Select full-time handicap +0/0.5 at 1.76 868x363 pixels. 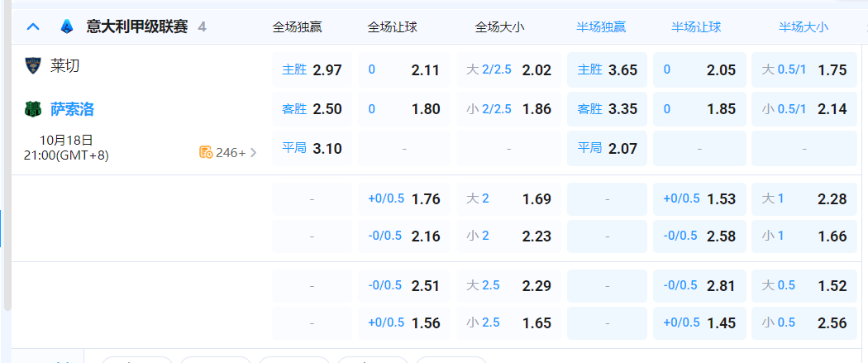pyautogui.click(x=404, y=198)
